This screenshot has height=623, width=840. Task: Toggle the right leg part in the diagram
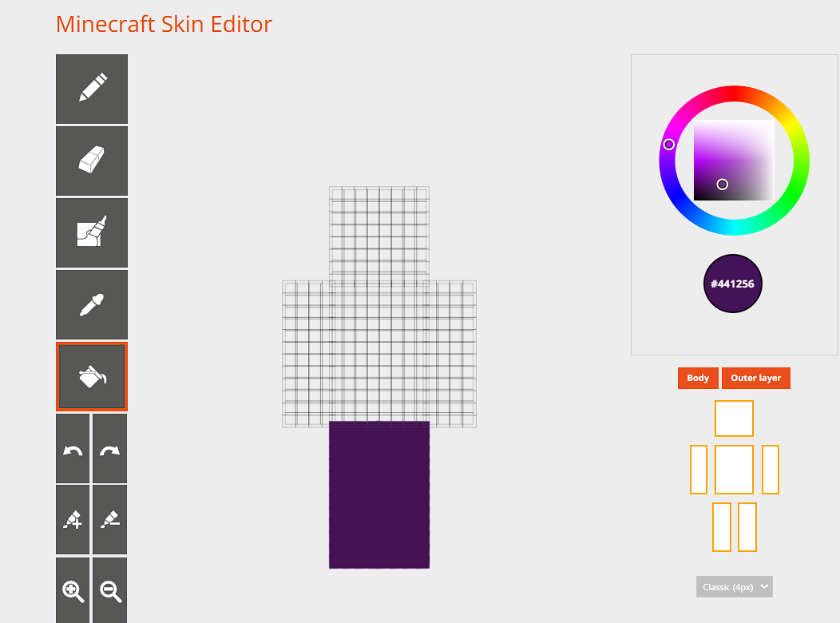point(747,527)
